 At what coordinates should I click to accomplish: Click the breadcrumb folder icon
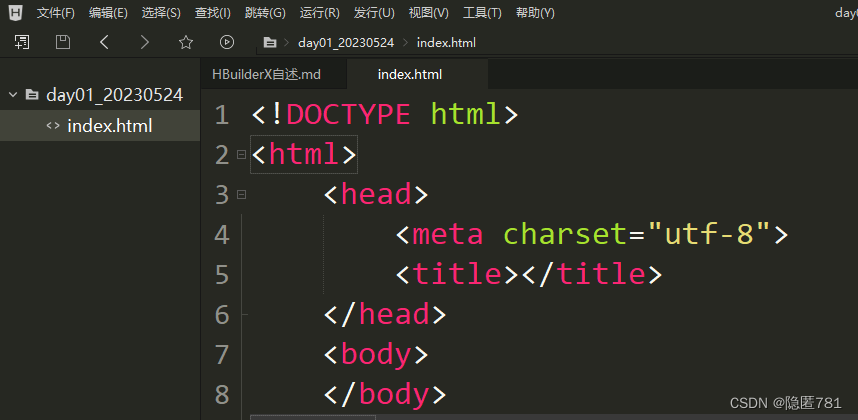[269, 43]
